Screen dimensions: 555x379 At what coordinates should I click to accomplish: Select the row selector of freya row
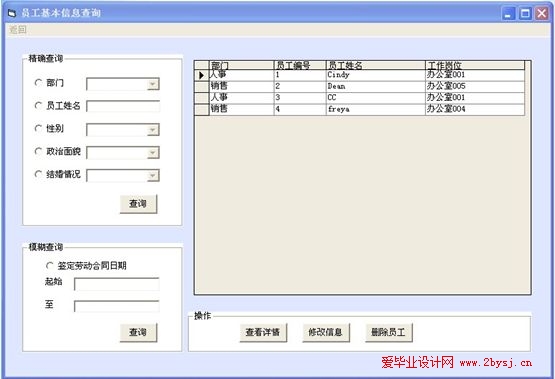[202, 109]
